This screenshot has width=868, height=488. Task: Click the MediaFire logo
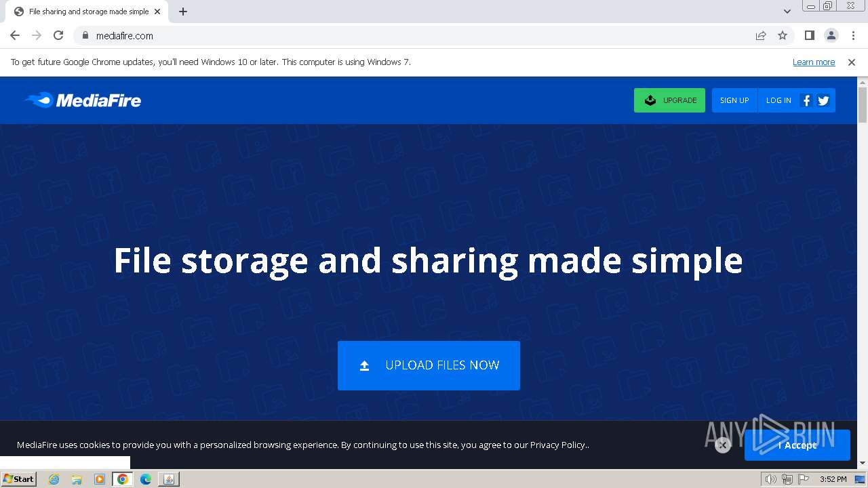pos(83,100)
